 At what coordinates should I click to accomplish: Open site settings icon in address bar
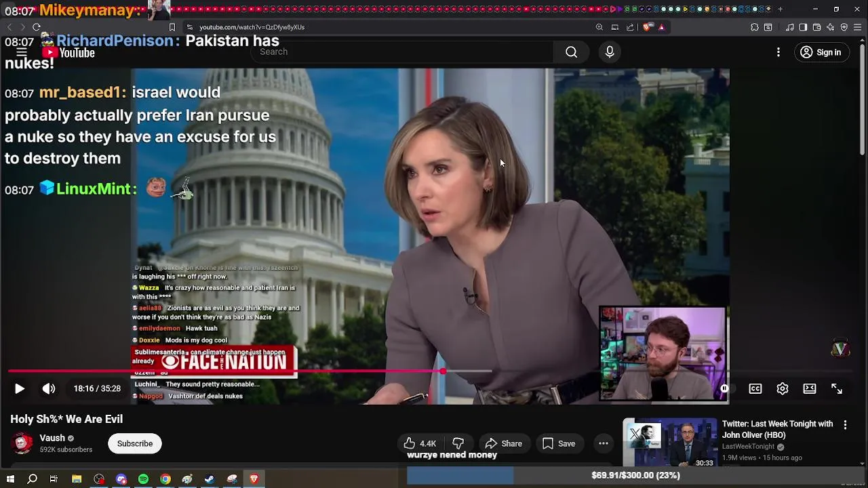pos(190,27)
